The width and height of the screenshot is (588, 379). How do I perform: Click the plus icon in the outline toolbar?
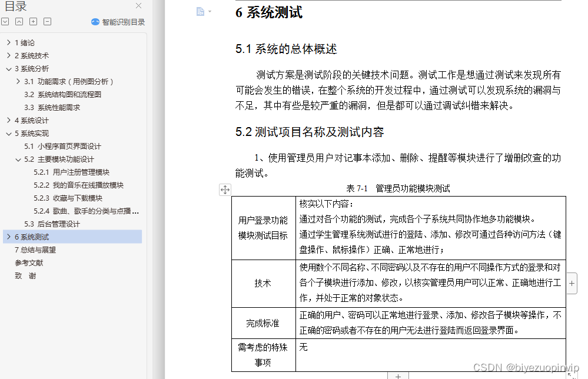(x=34, y=22)
